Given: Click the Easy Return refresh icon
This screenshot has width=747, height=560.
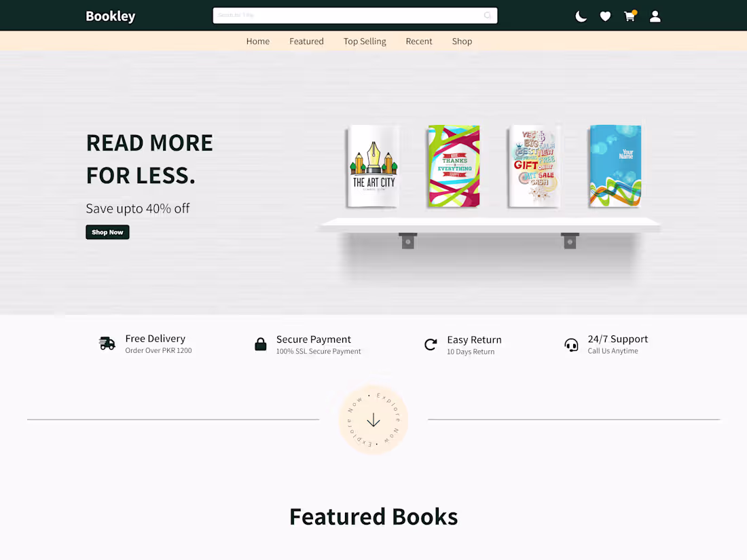Looking at the screenshot, I should click(431, 344).
